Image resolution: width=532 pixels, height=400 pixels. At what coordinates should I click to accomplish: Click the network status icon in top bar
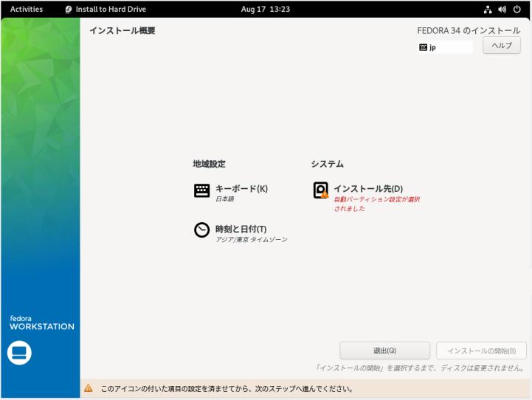point(488,9)
